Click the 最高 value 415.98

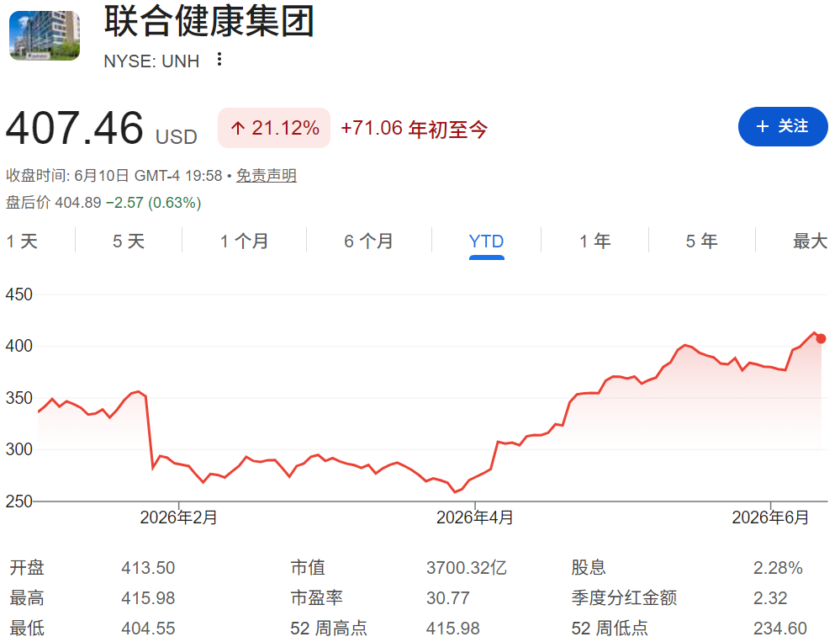click(x=148, y=598)
